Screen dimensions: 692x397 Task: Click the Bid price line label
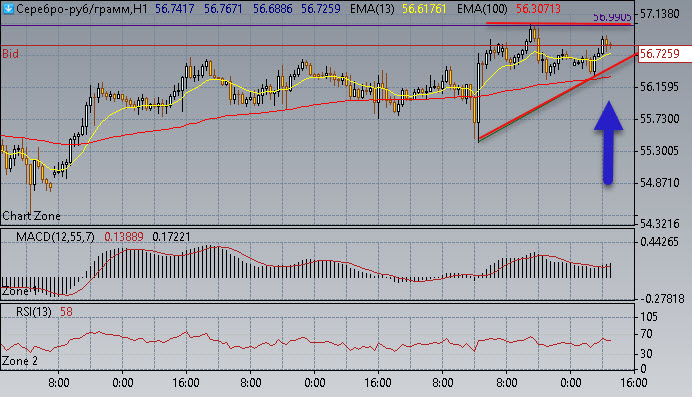(x=11, y=54)
